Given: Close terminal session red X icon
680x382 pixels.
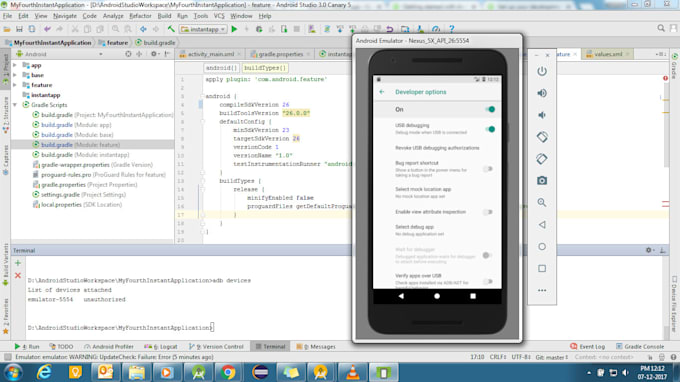Looking at the screenshot, I should click(18, 275).
